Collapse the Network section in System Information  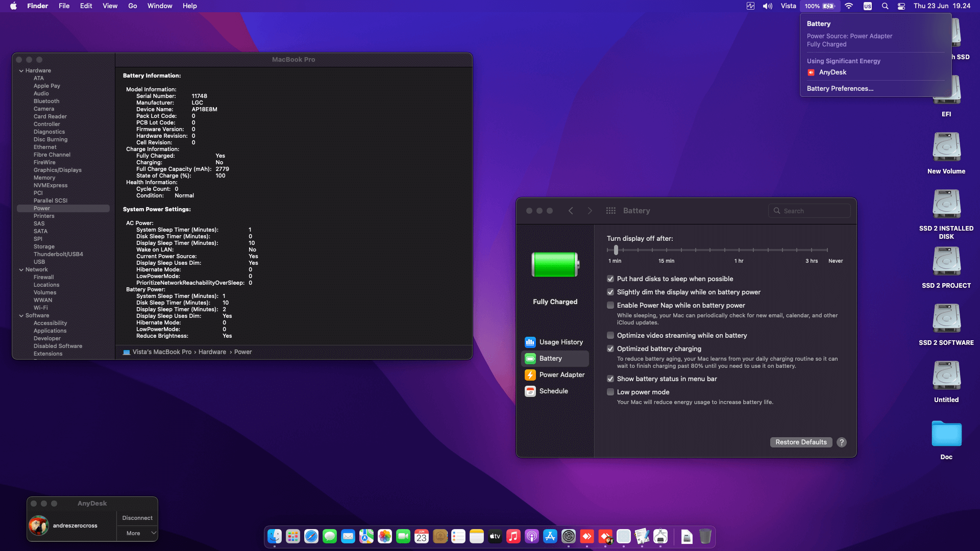click(21, 270)
